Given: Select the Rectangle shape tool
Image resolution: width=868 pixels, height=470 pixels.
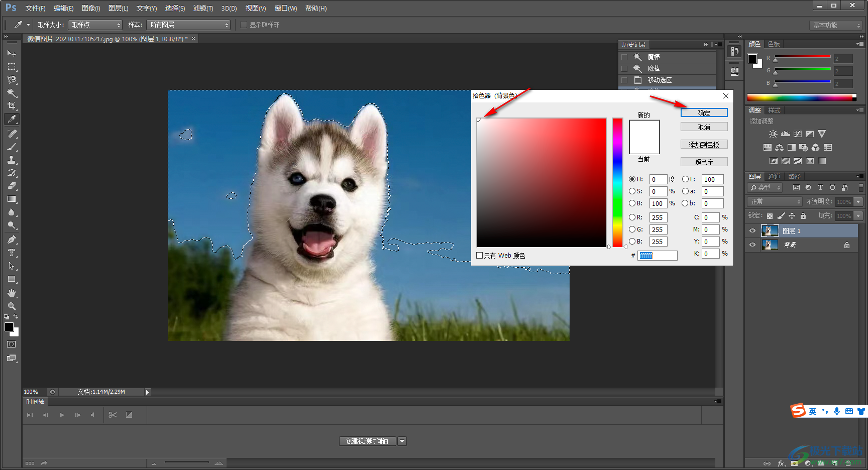Looking at the screenshot, I should [12, 279].
